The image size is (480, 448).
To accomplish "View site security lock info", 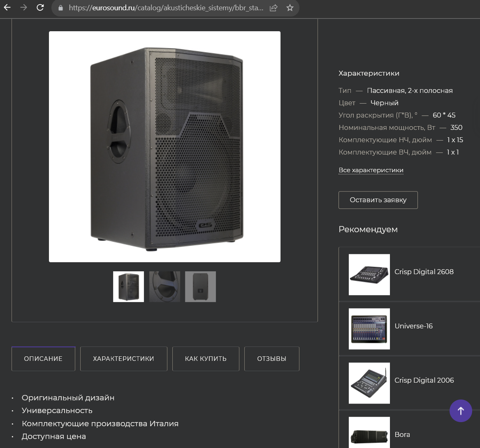I will 60,8.
